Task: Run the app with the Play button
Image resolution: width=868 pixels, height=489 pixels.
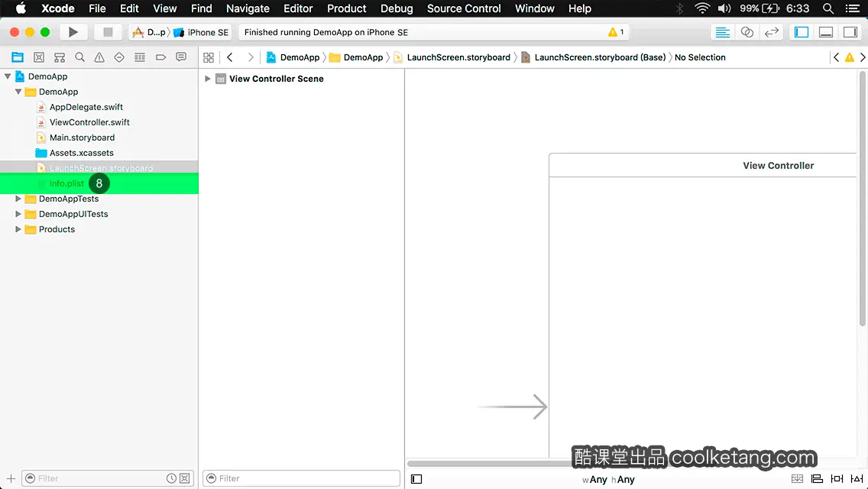Action: coord(73,32)
